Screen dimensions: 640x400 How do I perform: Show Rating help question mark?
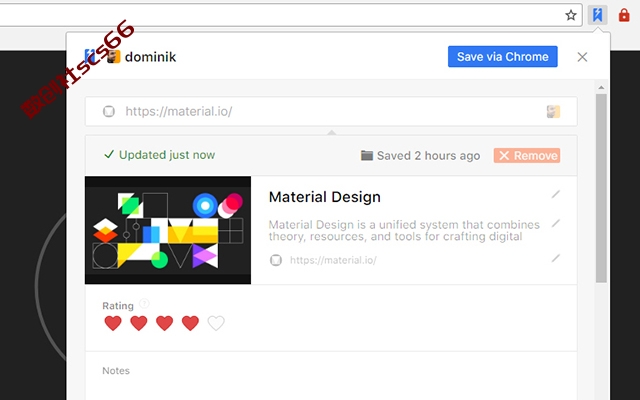click(144, 304)
